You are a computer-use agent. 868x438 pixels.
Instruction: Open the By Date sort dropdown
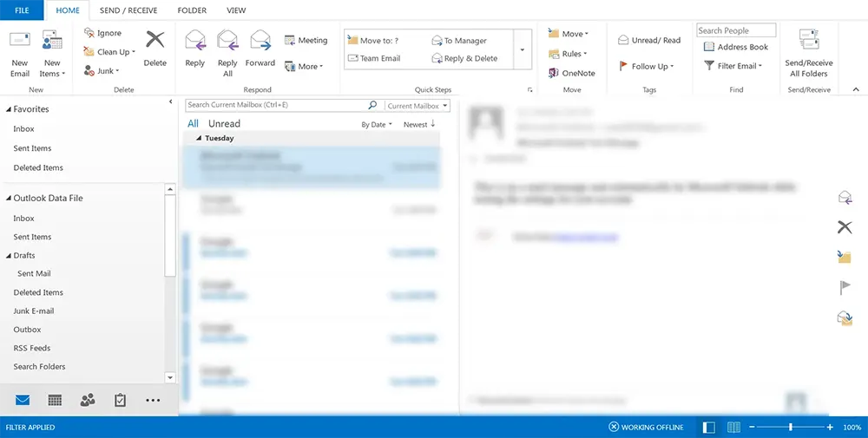coord(377,124)
